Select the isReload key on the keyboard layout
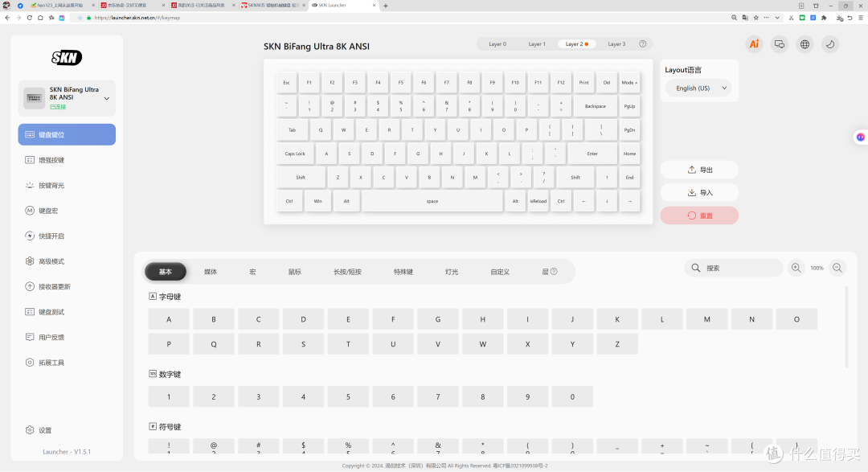 coord(538,201)
